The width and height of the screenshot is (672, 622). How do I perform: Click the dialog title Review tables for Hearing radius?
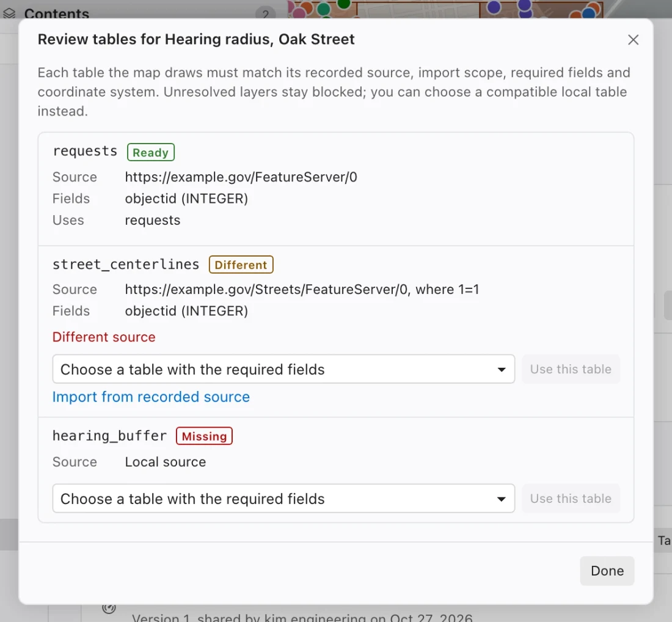[x=196, y=39]
